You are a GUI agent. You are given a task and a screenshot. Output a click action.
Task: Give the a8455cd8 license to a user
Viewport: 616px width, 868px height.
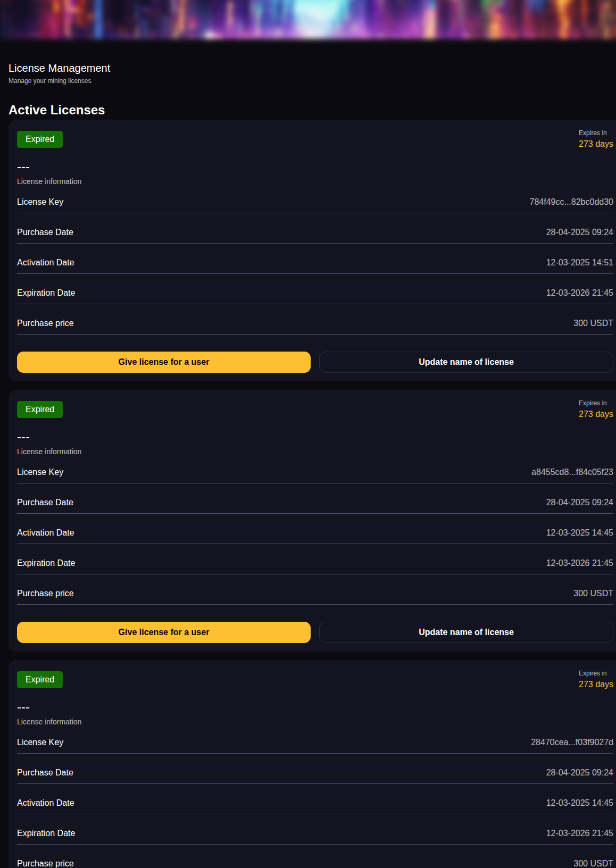coord(164,632)
